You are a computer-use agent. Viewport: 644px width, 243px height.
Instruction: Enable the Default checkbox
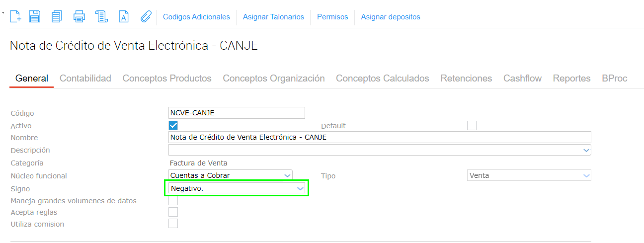[x=472, y=126]
